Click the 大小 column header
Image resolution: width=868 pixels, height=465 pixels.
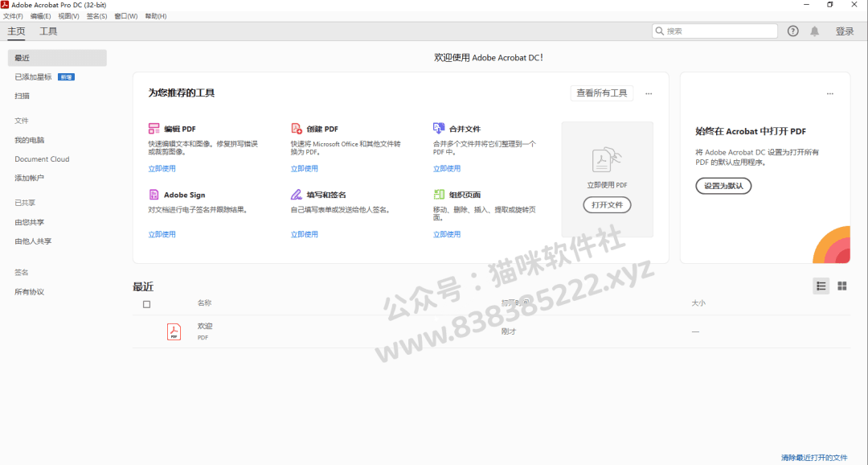click(x=698, y=303)
